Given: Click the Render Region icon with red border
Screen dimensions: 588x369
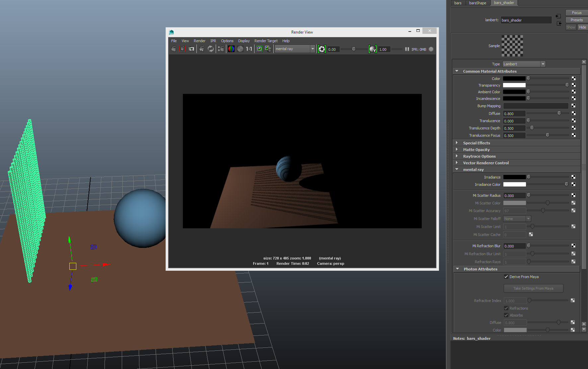Looking at the screenshot, I should tap(182, 49).
